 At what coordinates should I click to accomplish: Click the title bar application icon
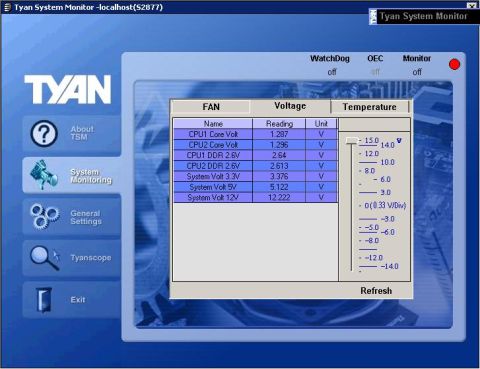click(x=7, y=7)
